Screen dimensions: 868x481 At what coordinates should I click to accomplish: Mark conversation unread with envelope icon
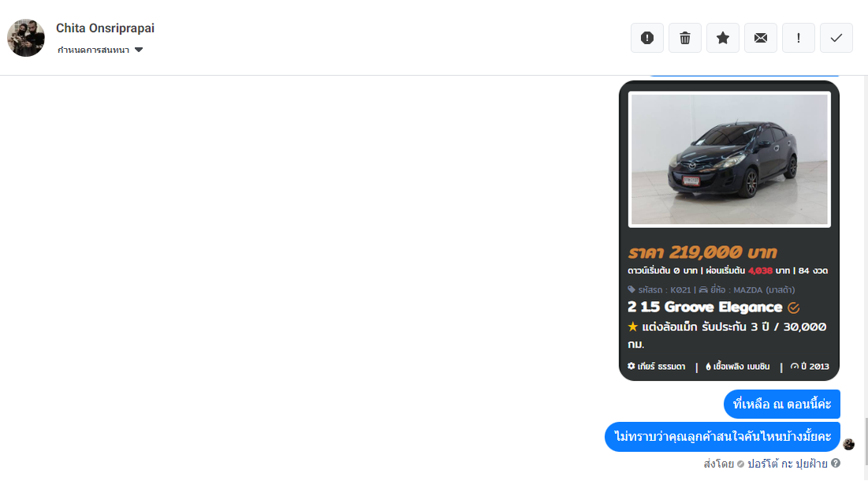pos(761,38)
